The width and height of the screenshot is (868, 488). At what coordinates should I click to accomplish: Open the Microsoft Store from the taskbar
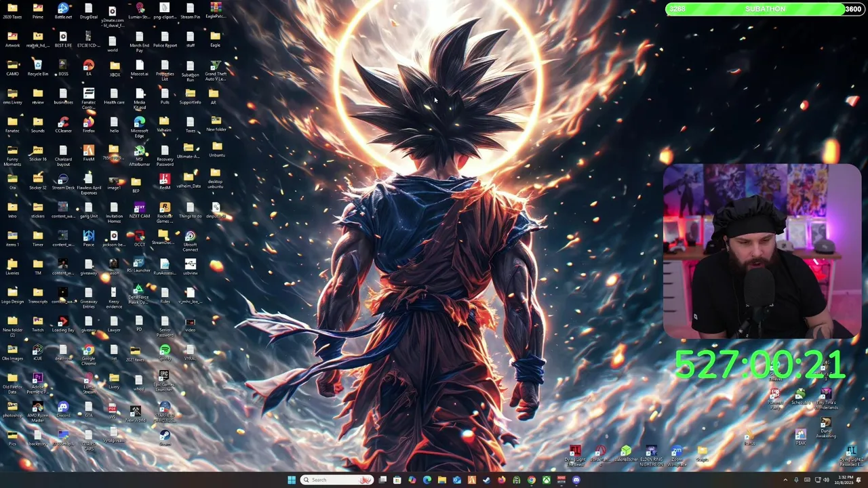(397, 480)
